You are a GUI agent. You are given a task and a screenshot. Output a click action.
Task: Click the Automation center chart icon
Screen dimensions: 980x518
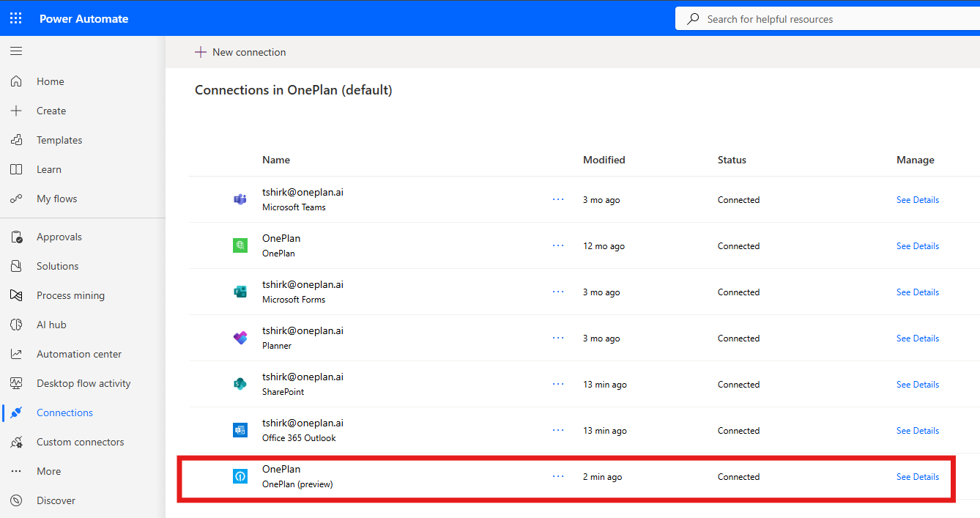coord(16,354)
